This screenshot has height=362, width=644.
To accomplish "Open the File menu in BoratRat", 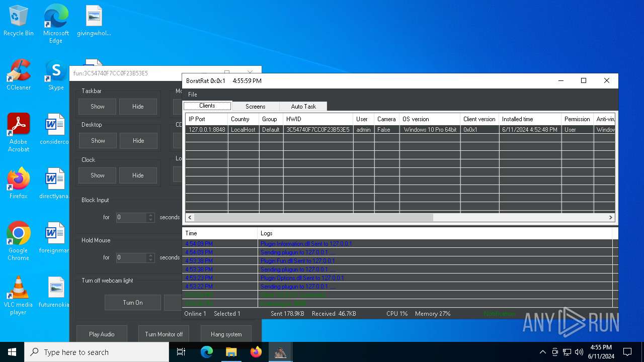I will tap(192, 95).
